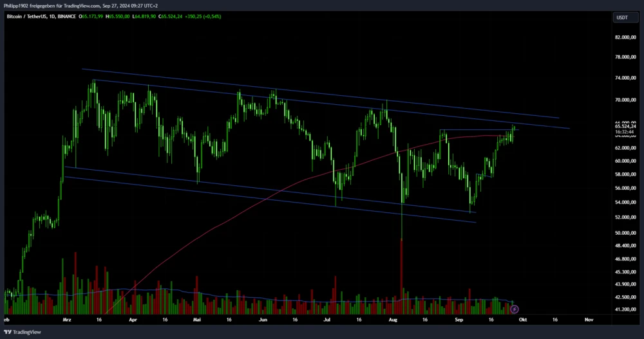The height and width of the screenshot is (339, 644).
Task: Click the 52.000,00 price axis label
Action: [x=625, y=217]
